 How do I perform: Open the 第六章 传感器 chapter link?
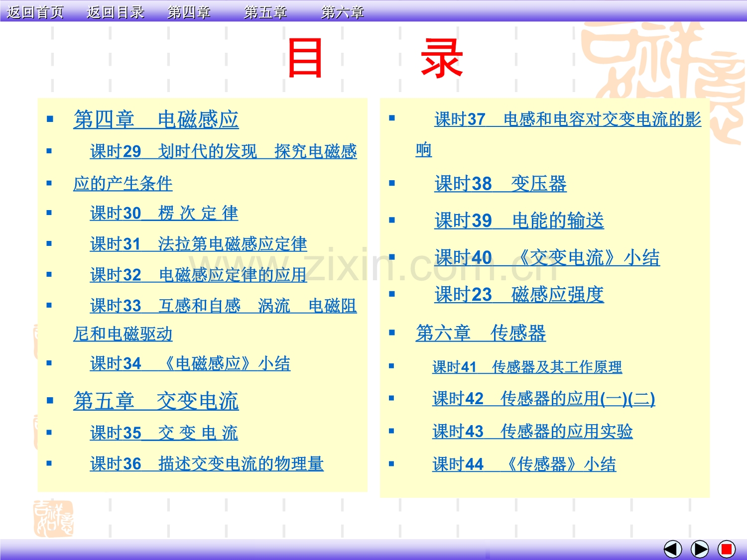coord(481,333)
